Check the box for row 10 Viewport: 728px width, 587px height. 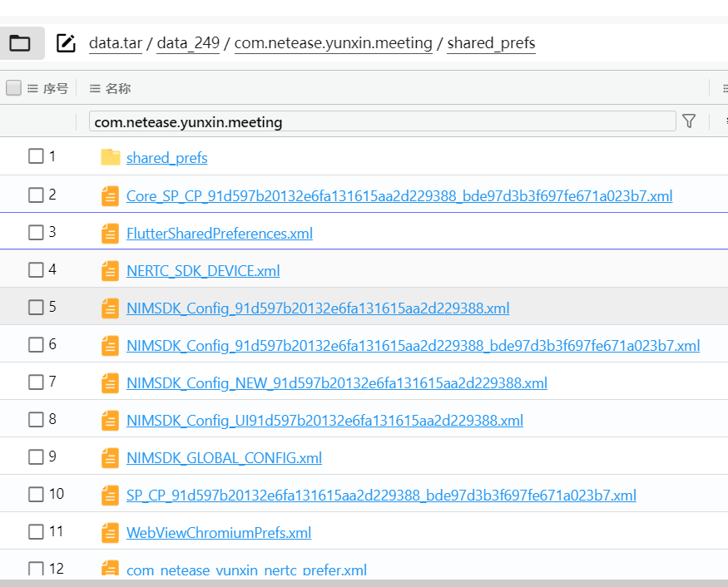coord(36,494)
